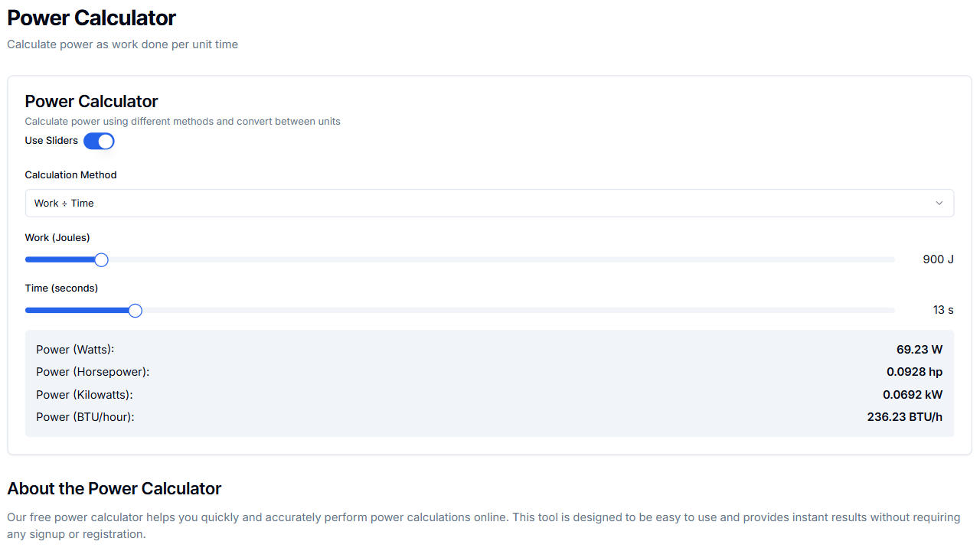Click the About the Power Calculator heading

[114, 489]
